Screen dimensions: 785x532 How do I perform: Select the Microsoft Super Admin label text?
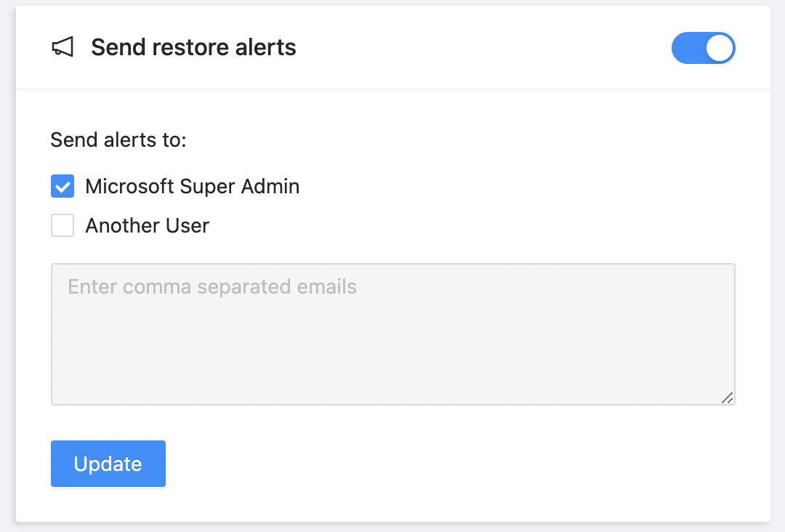(x=192, y=187)
